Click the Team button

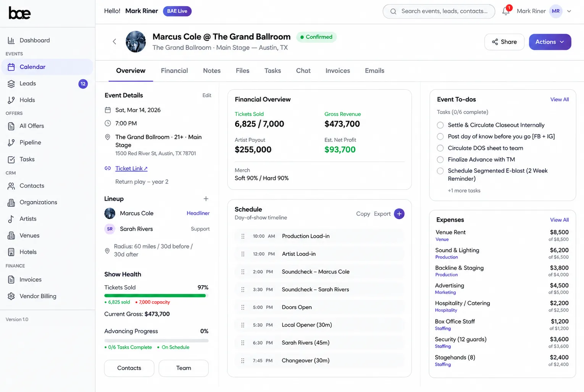click(184, 368)
